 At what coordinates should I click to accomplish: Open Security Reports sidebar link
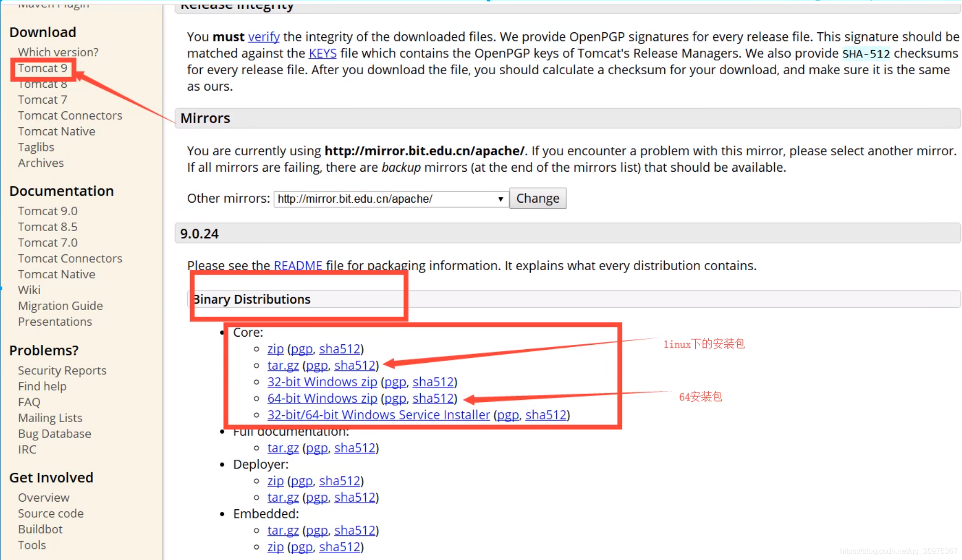(62, 370)
